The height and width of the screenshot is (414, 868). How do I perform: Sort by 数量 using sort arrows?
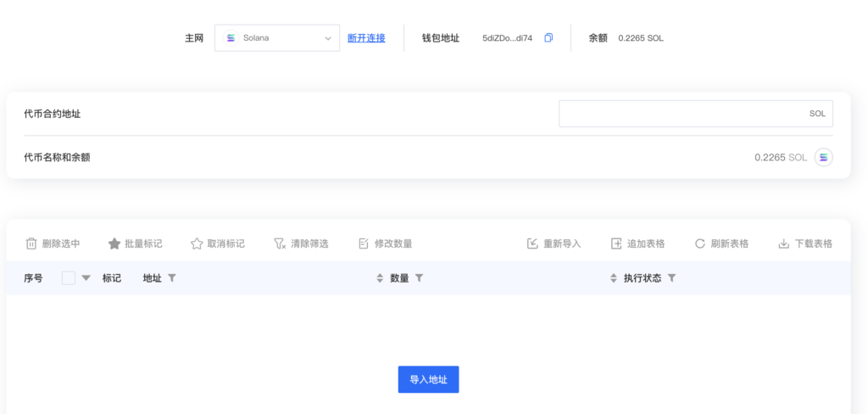(380, 278)
